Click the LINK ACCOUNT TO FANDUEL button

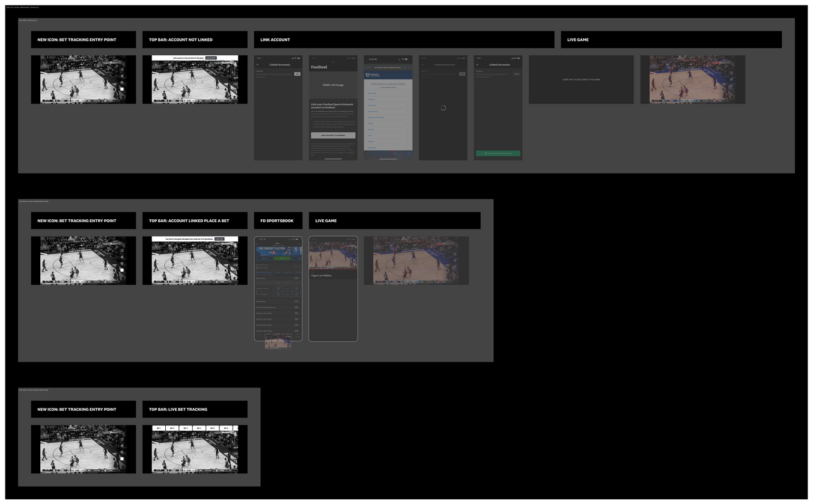(x=333, y=135)
